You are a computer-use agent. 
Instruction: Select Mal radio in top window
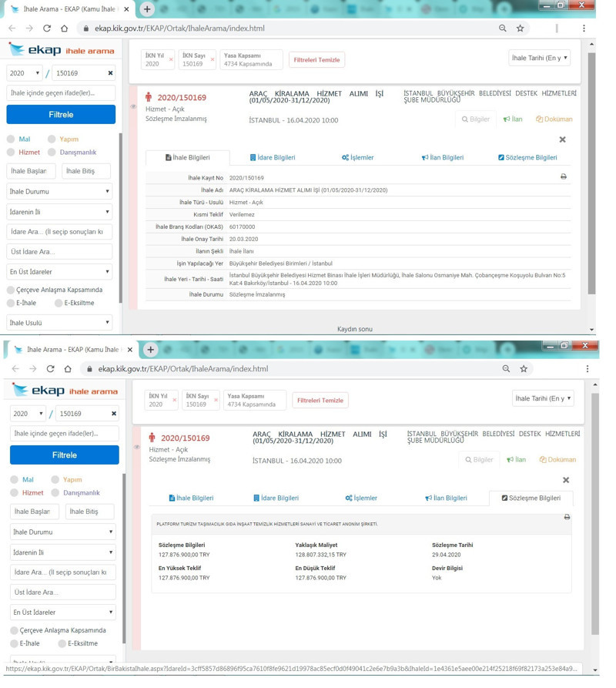point(11,139)
